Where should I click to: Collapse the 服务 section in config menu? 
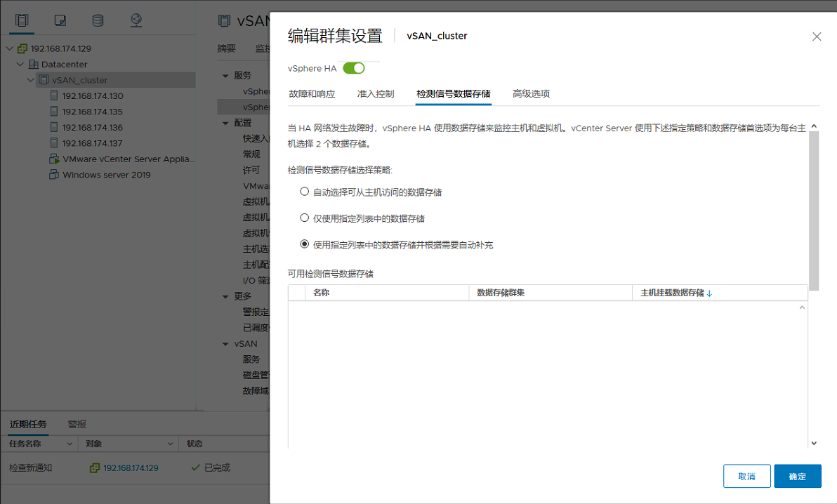(x=225, y=76)
